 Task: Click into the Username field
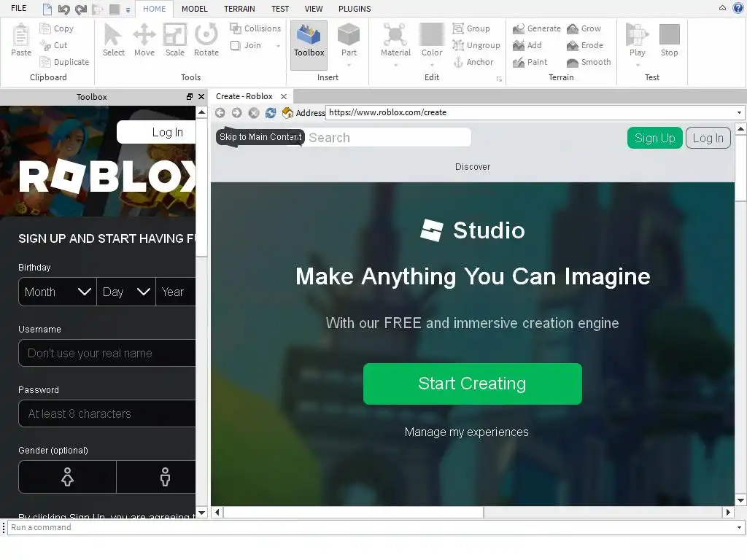point(107,353)
